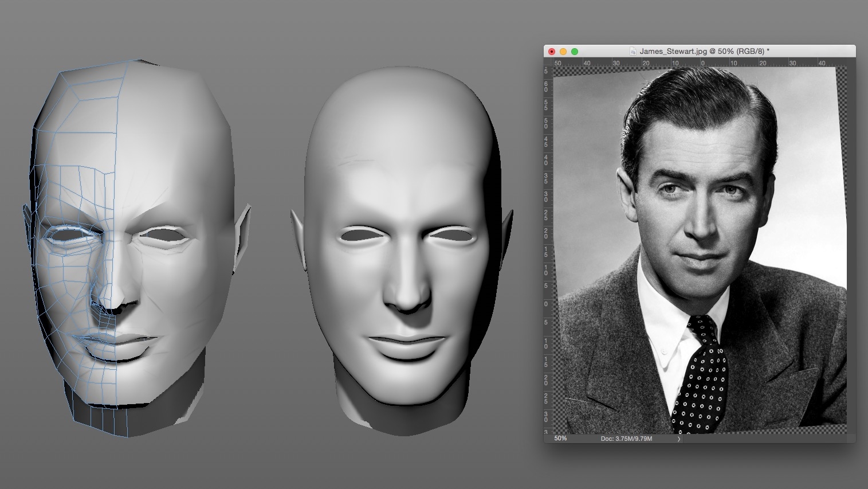
Task: Minimize the James_Stewart.jpg window with yellow button
Action: coord(563,52)
